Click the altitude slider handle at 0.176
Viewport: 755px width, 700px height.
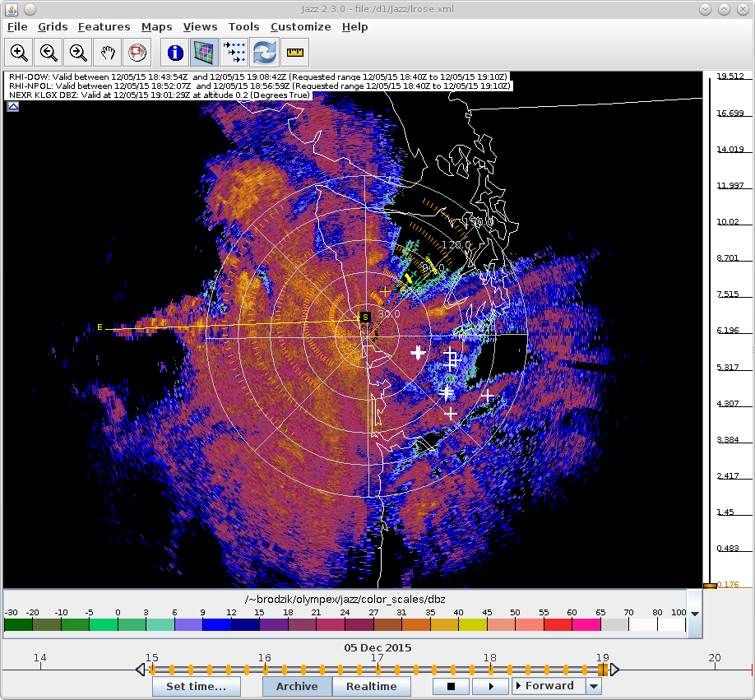pyautogui.click(x=710, y=585)
